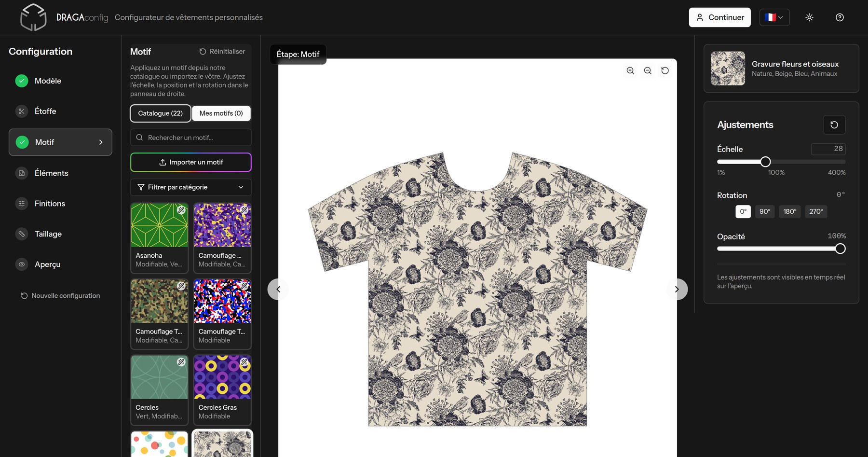Start a Nouvelle configuration
The width and height of the screenshot is (868, 457).
60,296
